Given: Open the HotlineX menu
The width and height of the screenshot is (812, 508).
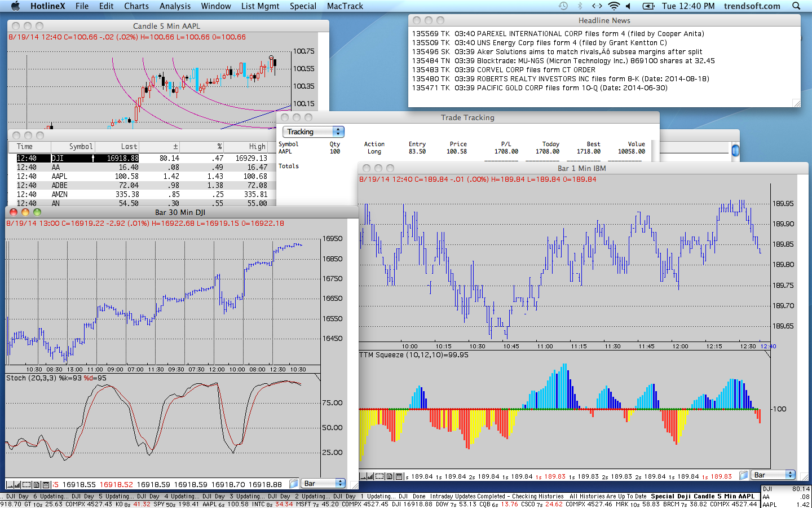Looking at the screenshot, I should pos(48,6).
